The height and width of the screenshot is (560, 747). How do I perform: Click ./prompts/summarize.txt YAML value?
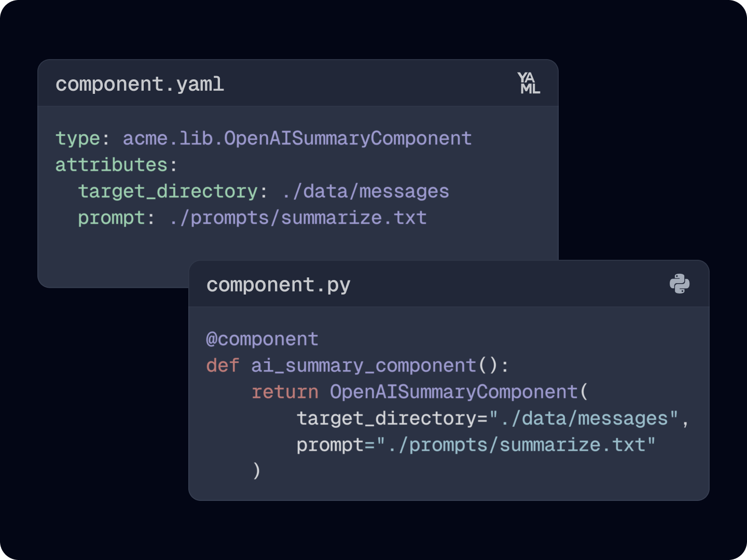pos(298,218)
